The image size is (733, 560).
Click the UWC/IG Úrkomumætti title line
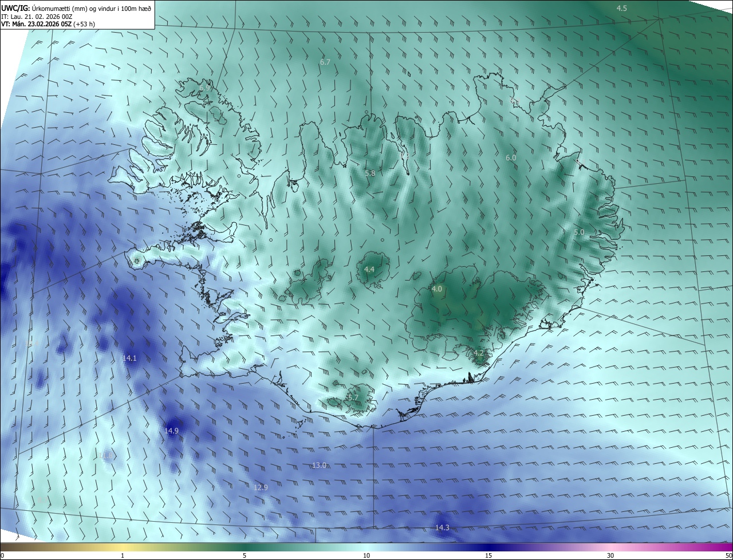tap(76, 7)
